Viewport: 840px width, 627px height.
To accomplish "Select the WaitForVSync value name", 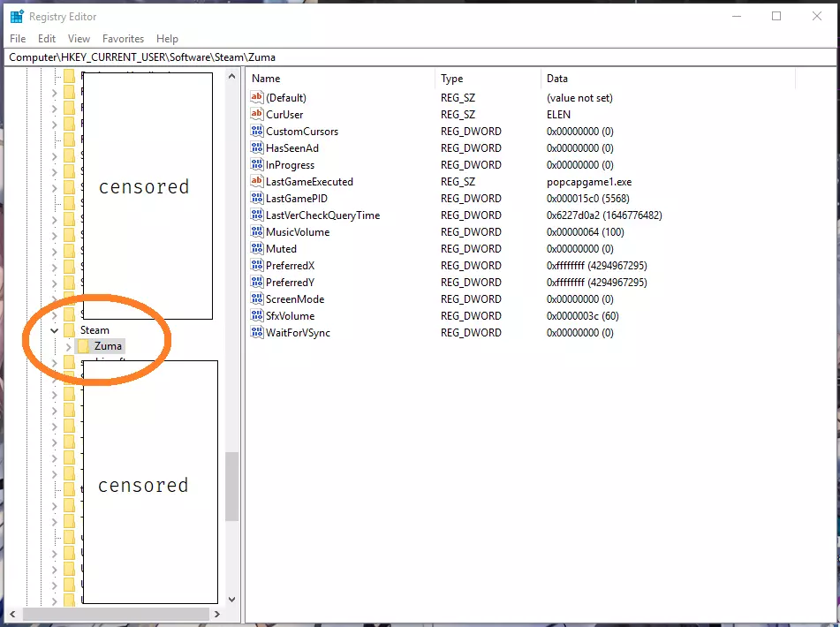I will [x=298, y=333].
